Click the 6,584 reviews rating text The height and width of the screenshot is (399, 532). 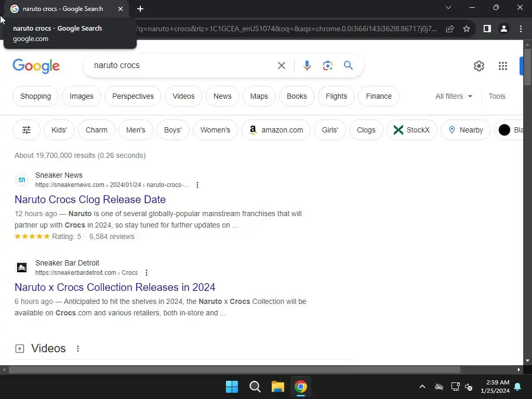(x=112, y=236)
